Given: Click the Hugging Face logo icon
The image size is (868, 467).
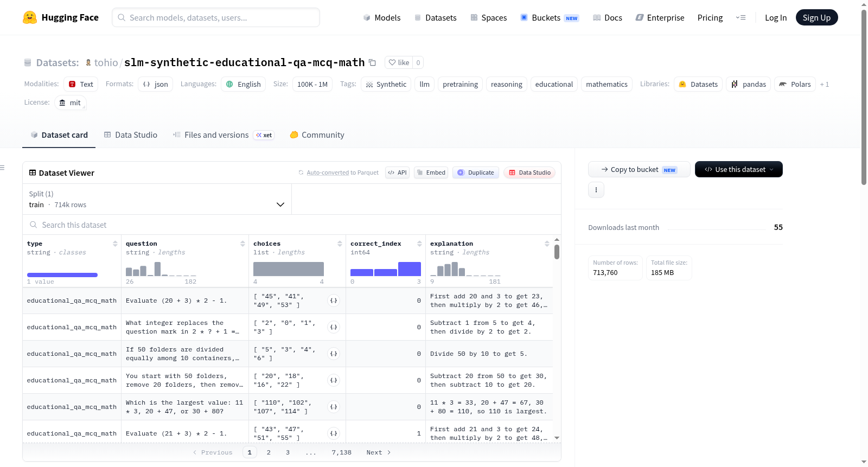Looking at the screenshot, I should (x=30, y=17).
